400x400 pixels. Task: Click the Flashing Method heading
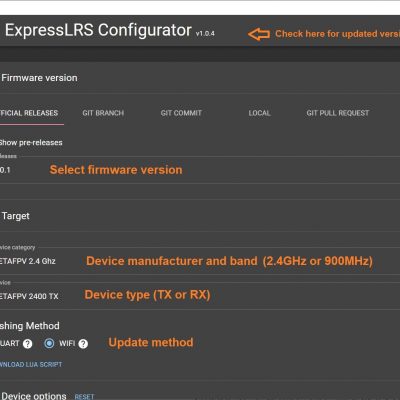[30, 326]
